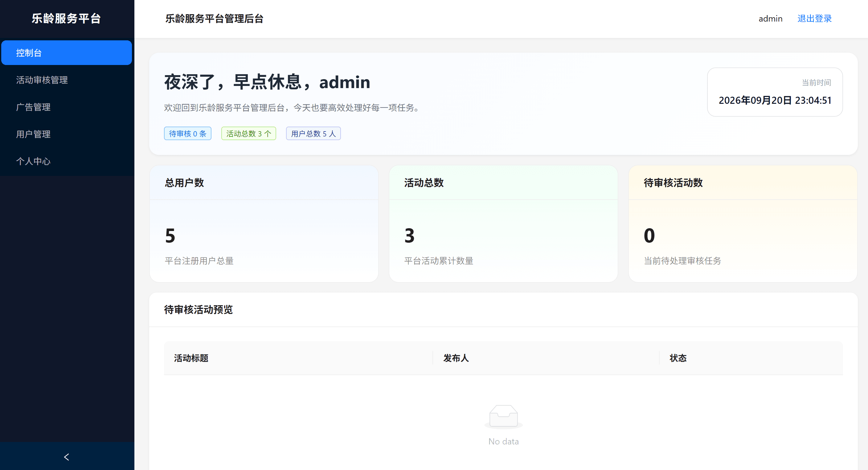Click the 退出登录 link

[814, 18]
